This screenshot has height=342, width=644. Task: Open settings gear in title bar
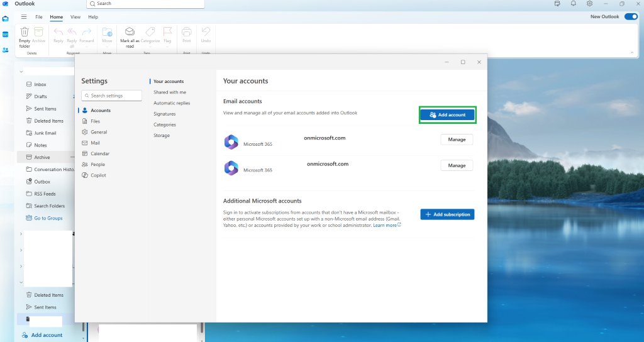click(x=589, y=4)
